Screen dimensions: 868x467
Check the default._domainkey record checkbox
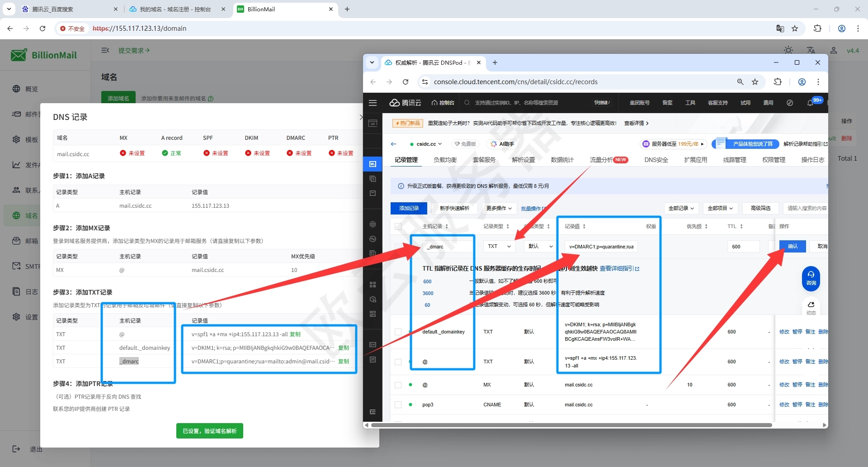[x=398, y=332]
